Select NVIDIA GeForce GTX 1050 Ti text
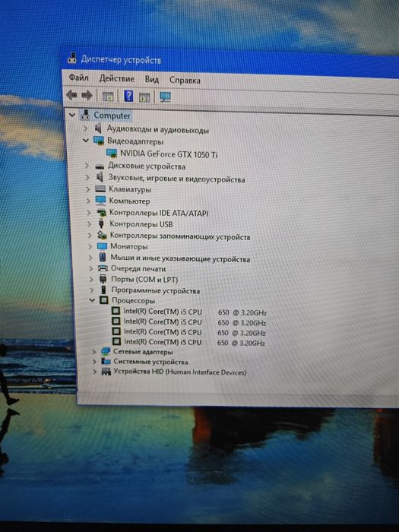The image size is (399, 532). click(x=169, y=154)
